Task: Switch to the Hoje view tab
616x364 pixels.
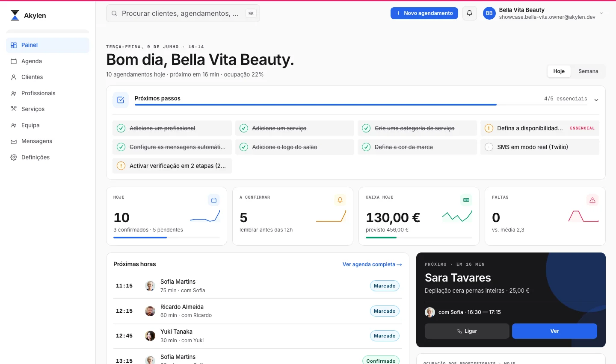Action: pos(559,71)
